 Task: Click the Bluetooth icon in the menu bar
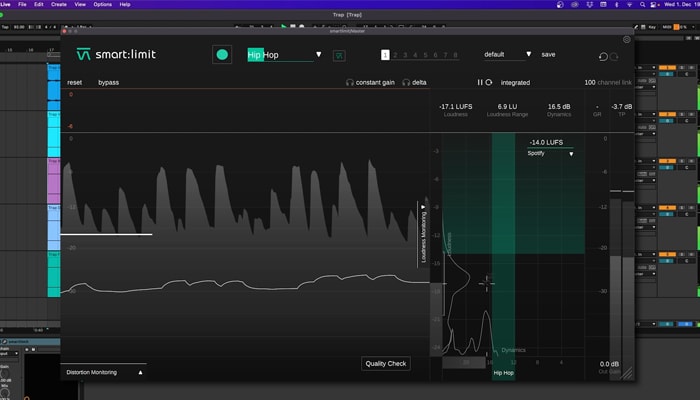(617, 4)
